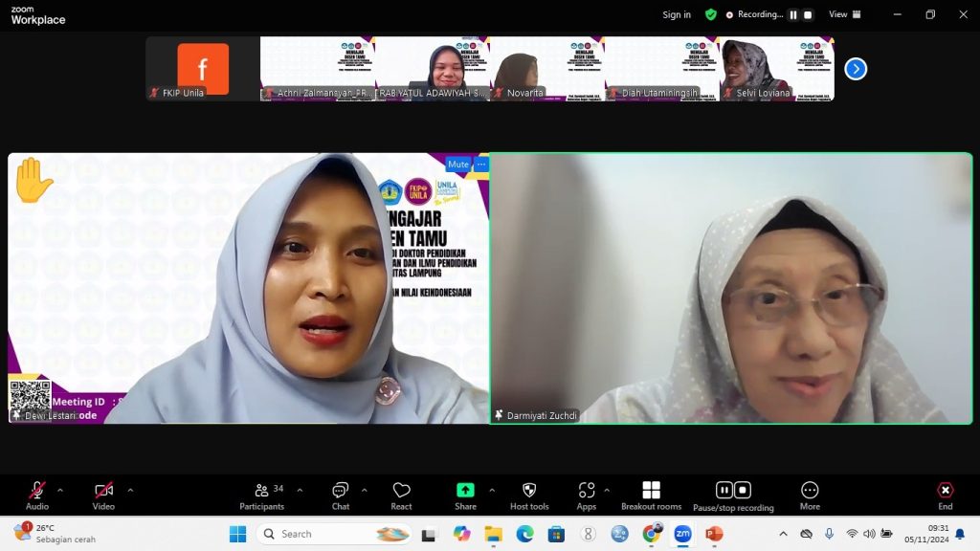
Task: Toggle camera with the Video button
Action: click(x=103, y=495)
